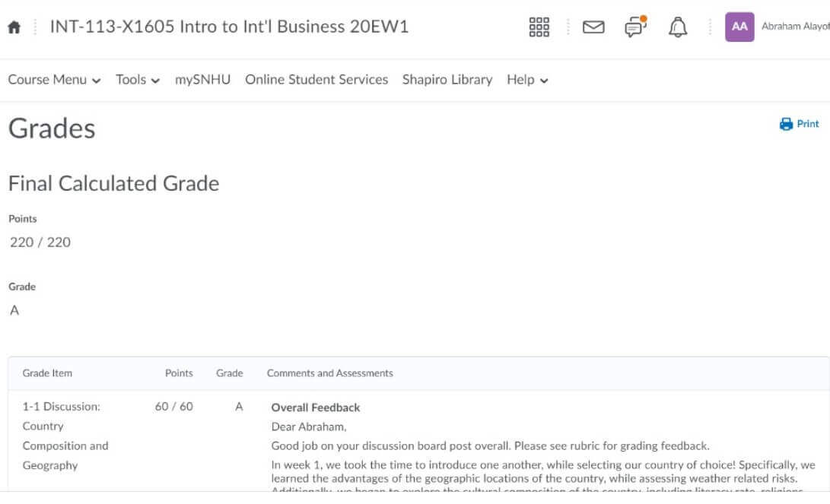This screenshot has height=504, width=830.
Task: Open the chat bubble updates icon
Action: tap(634, 27)
